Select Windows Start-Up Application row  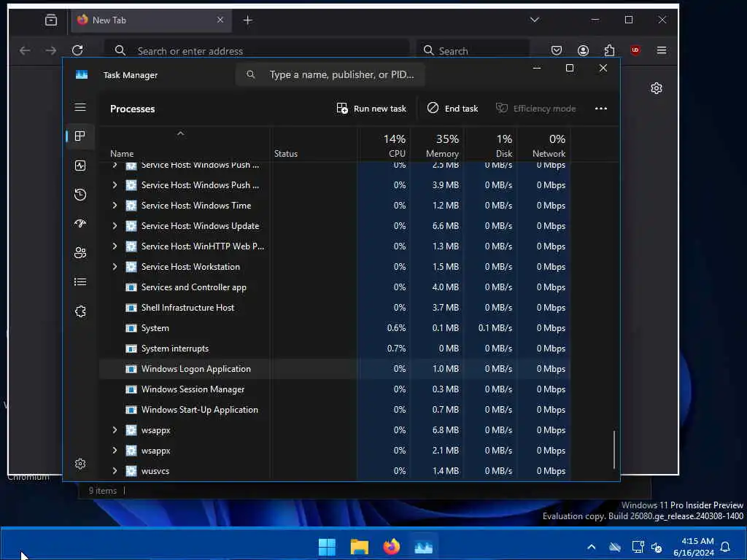point(335,410)
